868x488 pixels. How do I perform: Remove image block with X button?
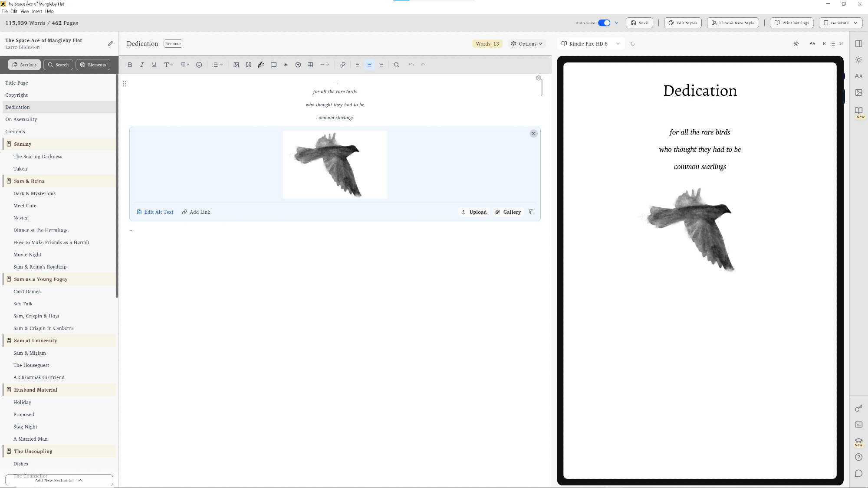(533, 134)
